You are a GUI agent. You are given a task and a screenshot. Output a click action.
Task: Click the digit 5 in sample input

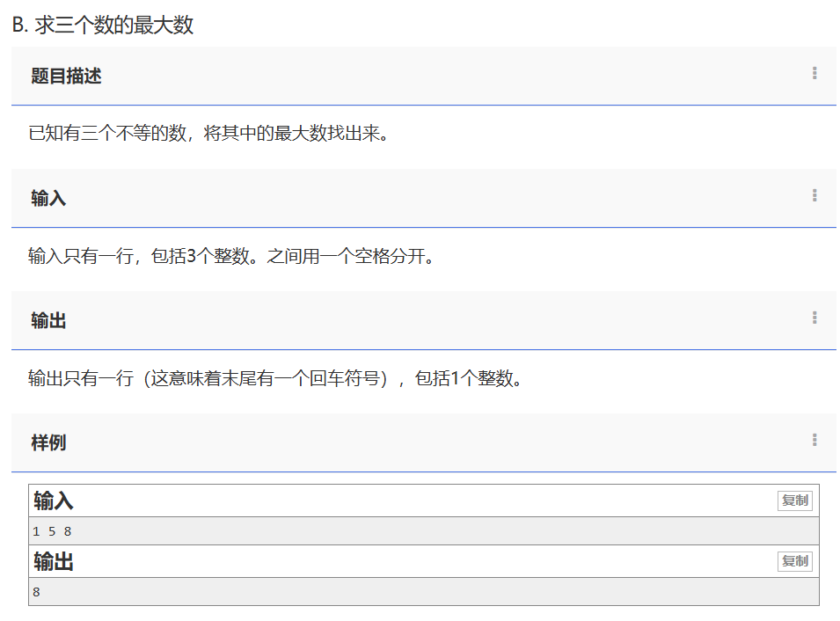coord(52,531)
